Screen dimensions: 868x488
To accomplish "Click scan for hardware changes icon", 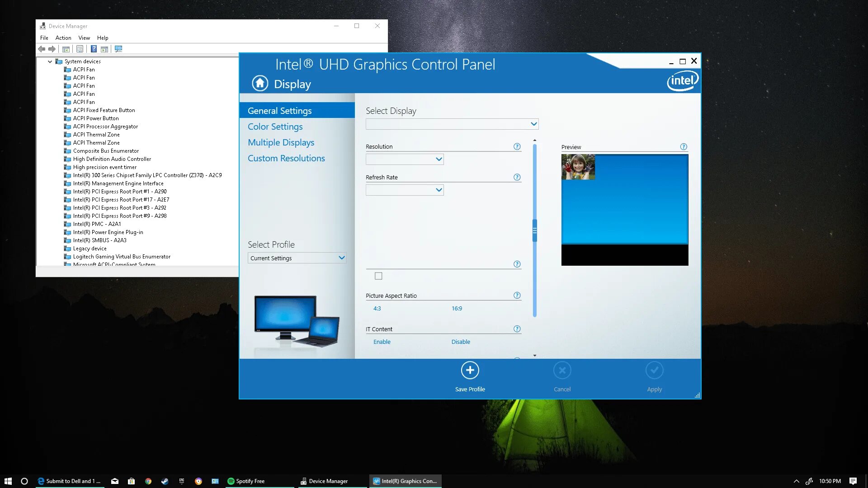I will pos(118,49).
